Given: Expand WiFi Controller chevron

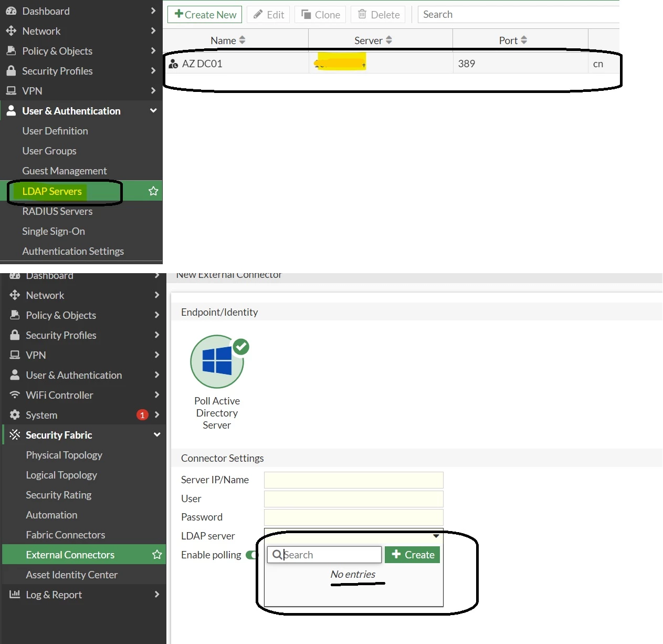Looking at the screenshot, I should [x=157, y=395].
